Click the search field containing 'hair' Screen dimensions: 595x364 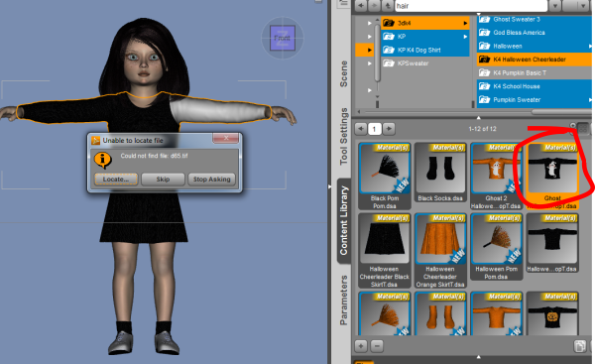point(470,6)
